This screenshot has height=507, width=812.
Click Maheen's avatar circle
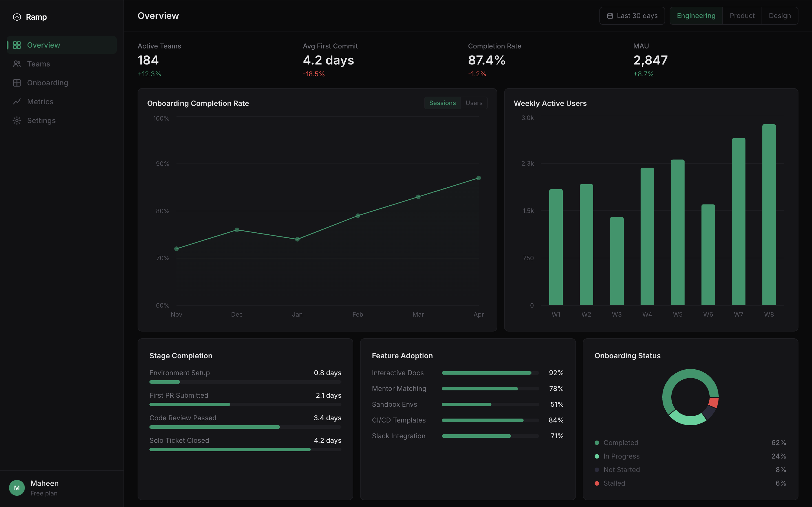click(x=17, y=488)
